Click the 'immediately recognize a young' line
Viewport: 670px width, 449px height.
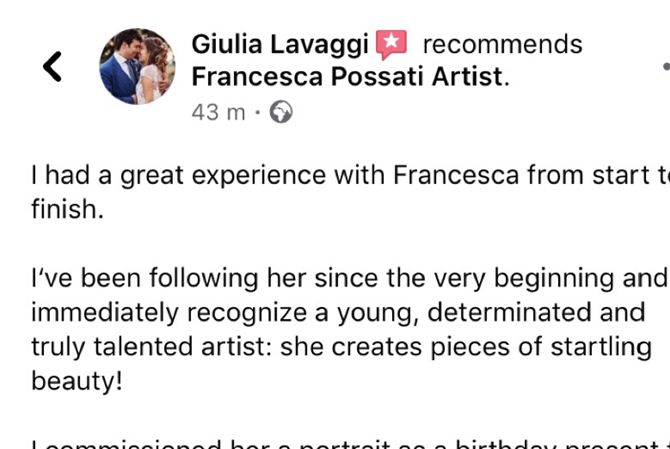(338, 313)
